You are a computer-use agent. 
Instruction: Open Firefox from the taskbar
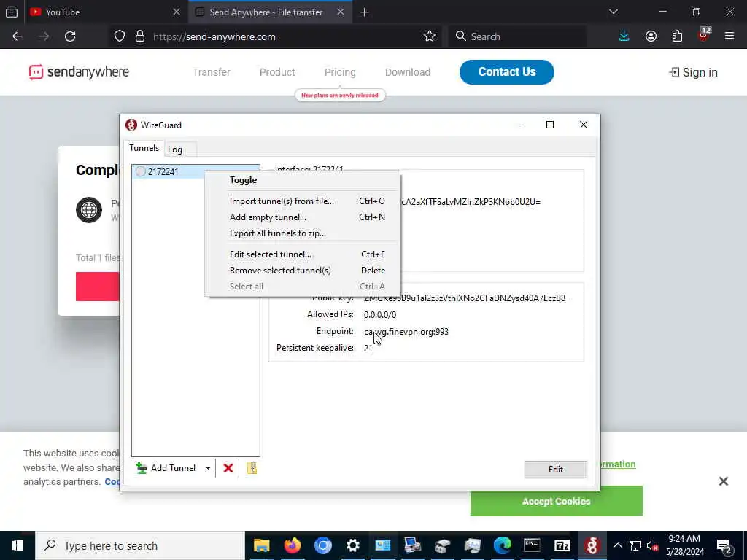click(x=292, y=545)
